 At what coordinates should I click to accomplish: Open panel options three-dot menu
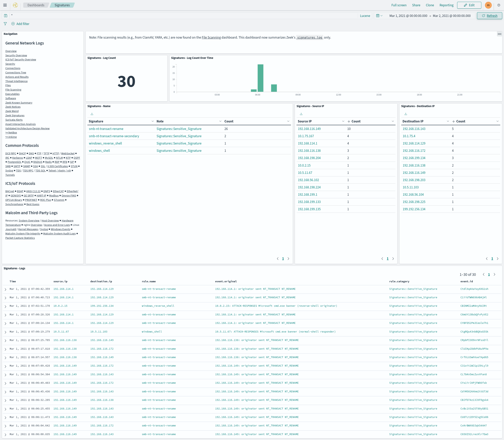click(499, 34)
